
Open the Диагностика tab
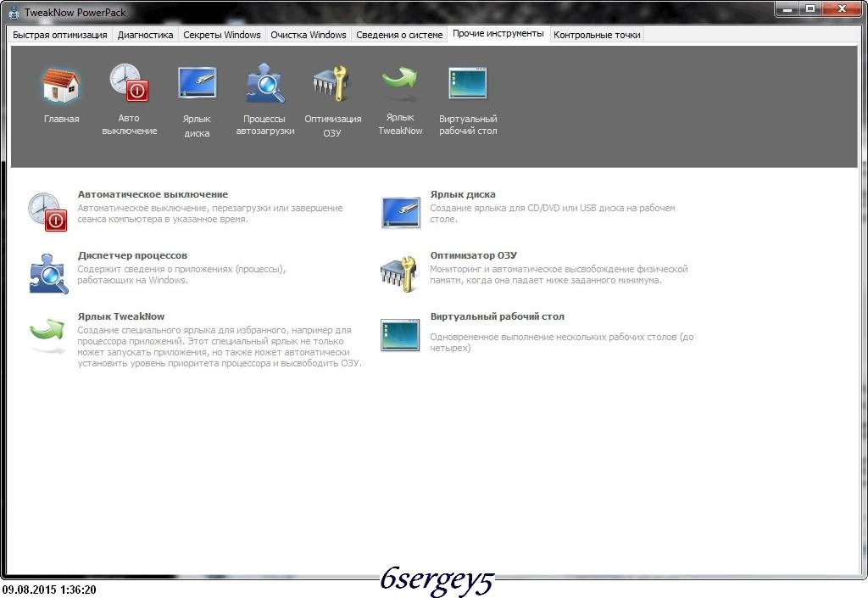click(145, 35)
